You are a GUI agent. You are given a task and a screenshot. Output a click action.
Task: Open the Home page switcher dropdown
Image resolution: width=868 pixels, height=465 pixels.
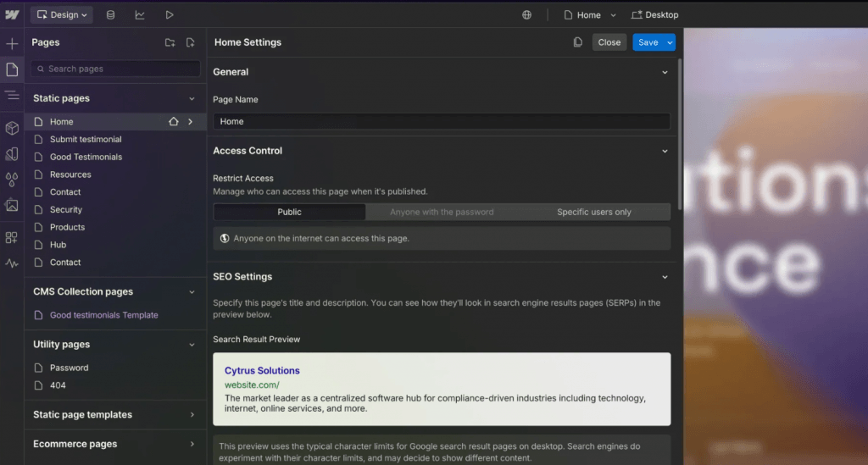pos(590,15)
